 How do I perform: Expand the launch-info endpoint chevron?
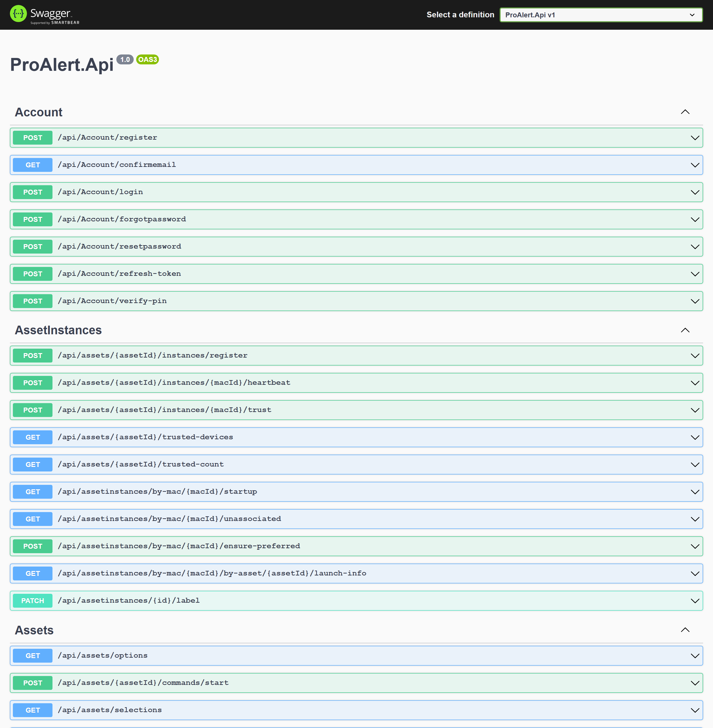pyautogui.click(x=695, y=574)
